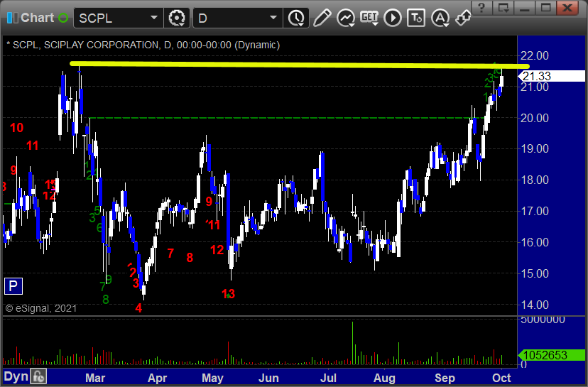Click the GET formula icon

point(369,18)
